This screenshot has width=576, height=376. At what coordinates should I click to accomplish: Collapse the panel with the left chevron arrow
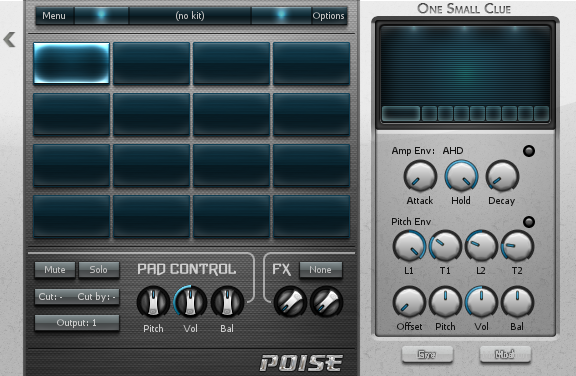10,39
